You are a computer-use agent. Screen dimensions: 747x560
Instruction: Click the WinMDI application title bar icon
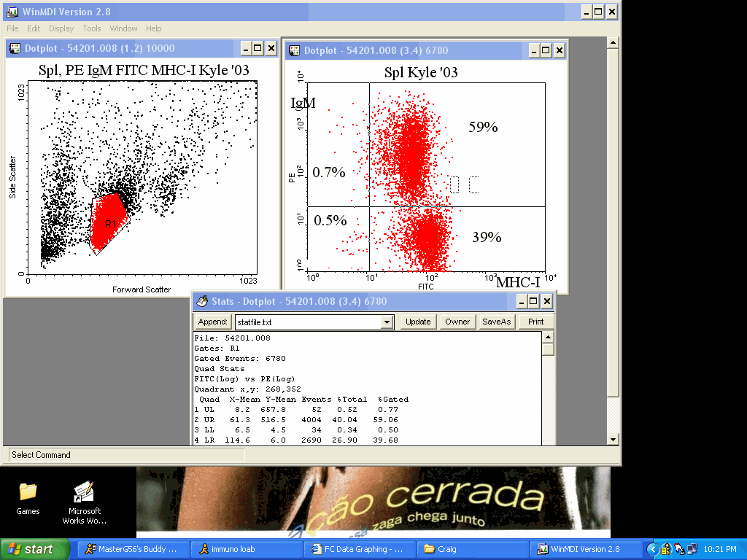[x=12, y=12]
